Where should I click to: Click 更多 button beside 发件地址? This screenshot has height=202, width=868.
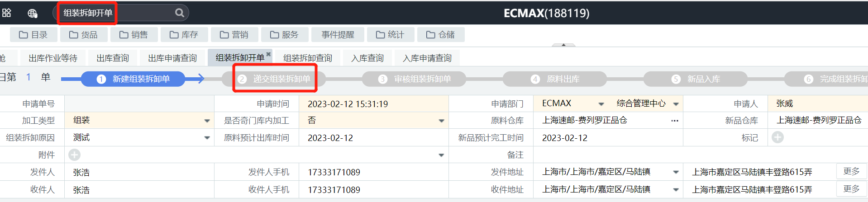851,172
